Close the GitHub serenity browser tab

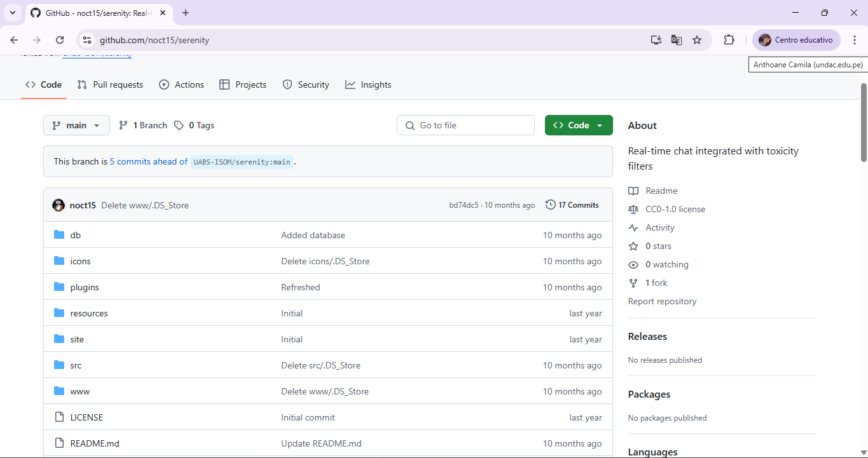(x=163, y=13)
